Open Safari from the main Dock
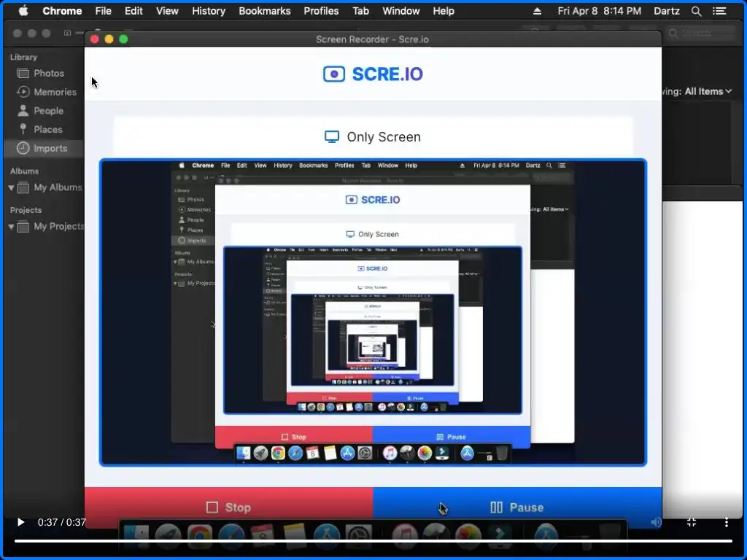The image size is (747, 560). 231,536
